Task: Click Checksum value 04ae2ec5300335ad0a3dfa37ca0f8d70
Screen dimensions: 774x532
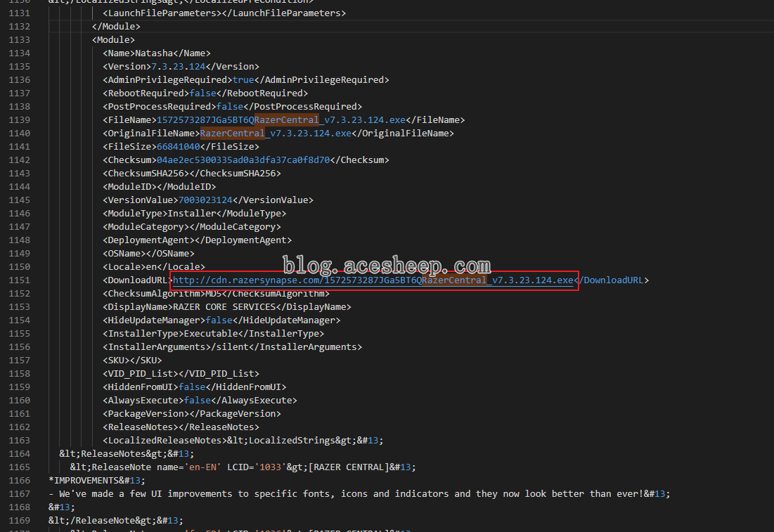Action: tap(243, 160)
